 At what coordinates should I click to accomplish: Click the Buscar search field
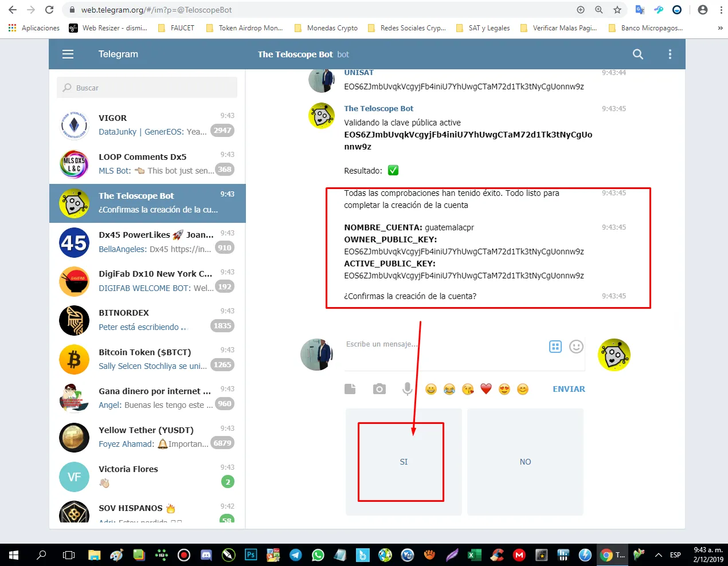point(147,88)
